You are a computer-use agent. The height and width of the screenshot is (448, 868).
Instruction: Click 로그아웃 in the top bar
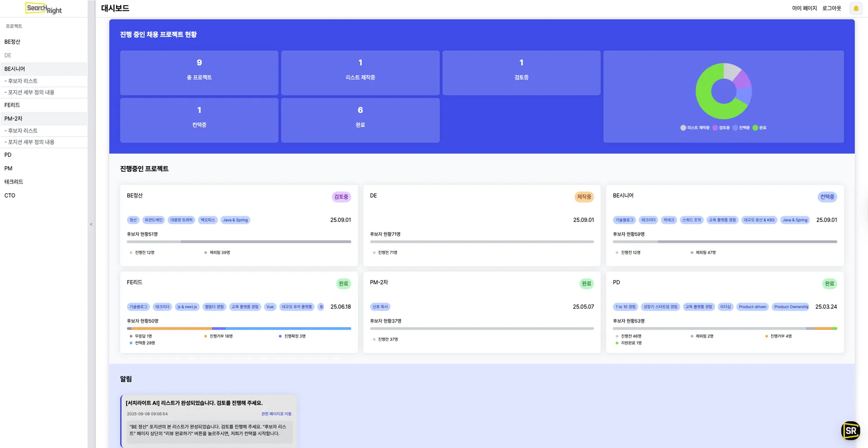click(831, 9)
